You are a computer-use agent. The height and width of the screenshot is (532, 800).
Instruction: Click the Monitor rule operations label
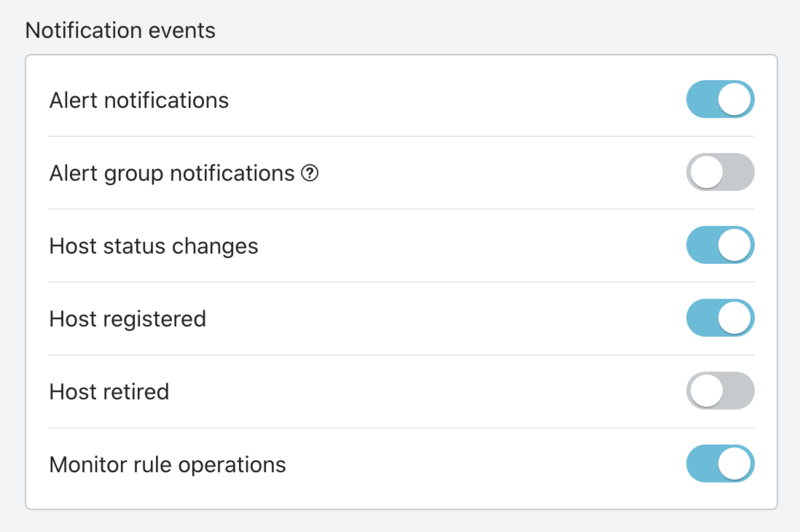pyautogui.click(x=167, y=465)
